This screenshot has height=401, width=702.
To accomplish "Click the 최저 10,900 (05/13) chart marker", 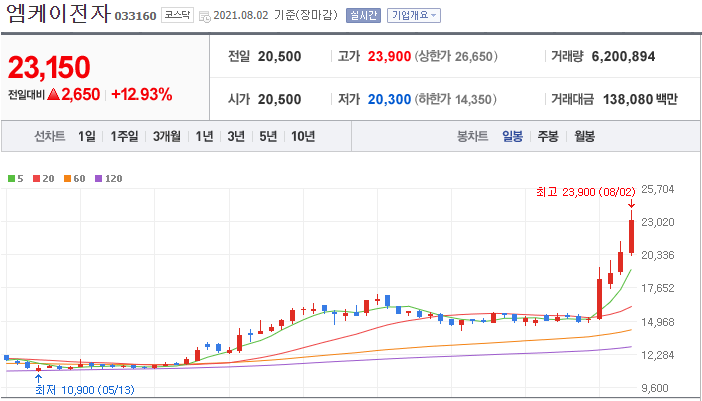I will click(85, 390).
